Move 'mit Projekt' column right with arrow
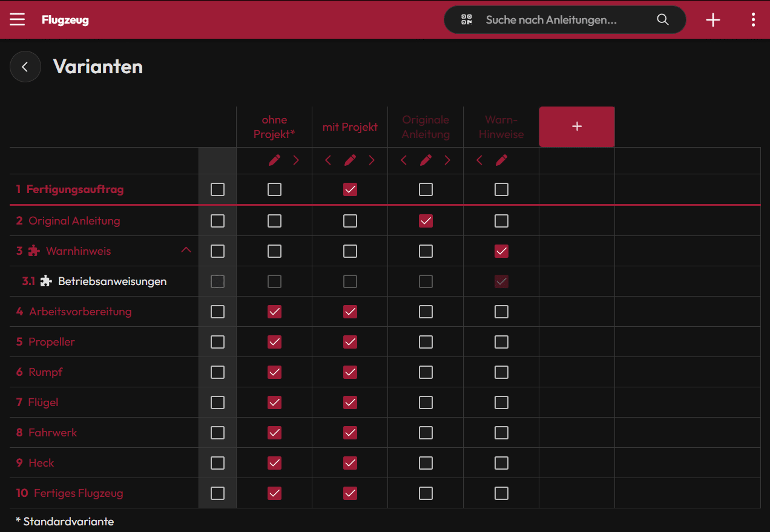This screenshot has height=532, width=770. pyautogui.click(x=372, y=160)
